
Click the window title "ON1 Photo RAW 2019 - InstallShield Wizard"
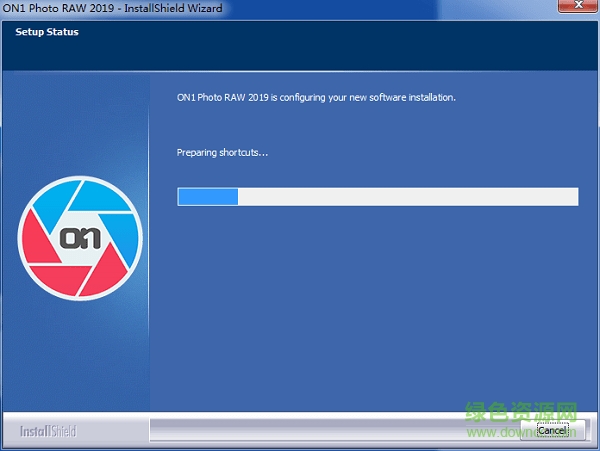coord(112,8)
